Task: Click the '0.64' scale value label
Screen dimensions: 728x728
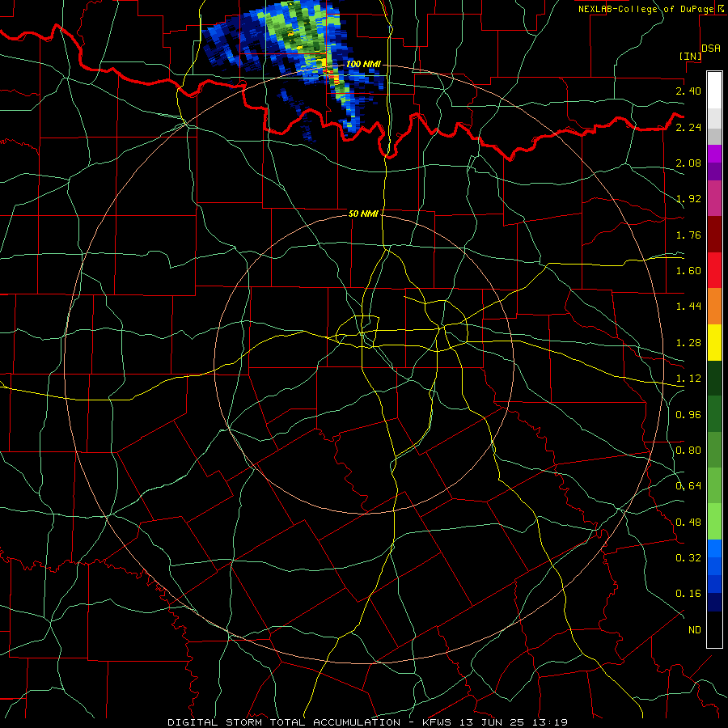Action: coord(688,486)
